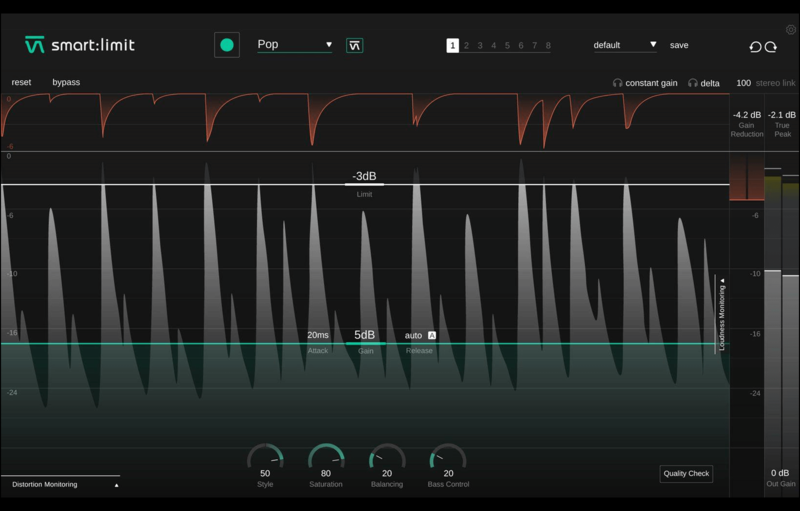Start learning with the green record button

227,45
